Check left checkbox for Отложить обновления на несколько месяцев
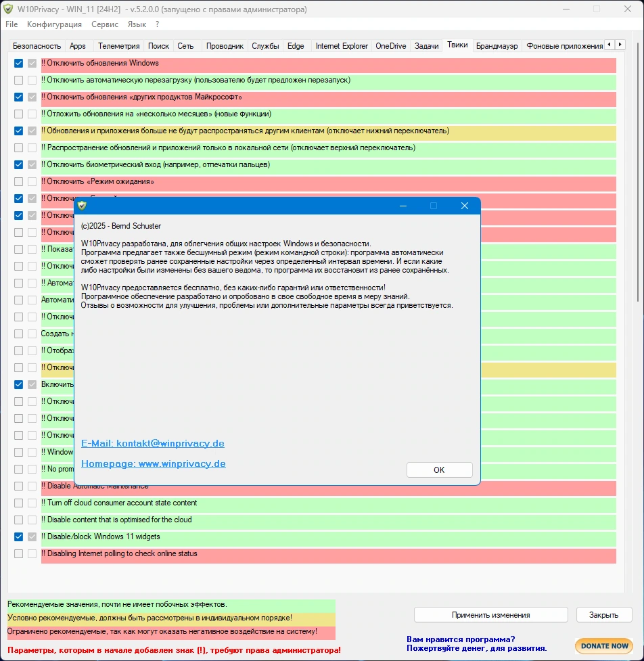The image size is (644, 661). [x=18, y=114]
